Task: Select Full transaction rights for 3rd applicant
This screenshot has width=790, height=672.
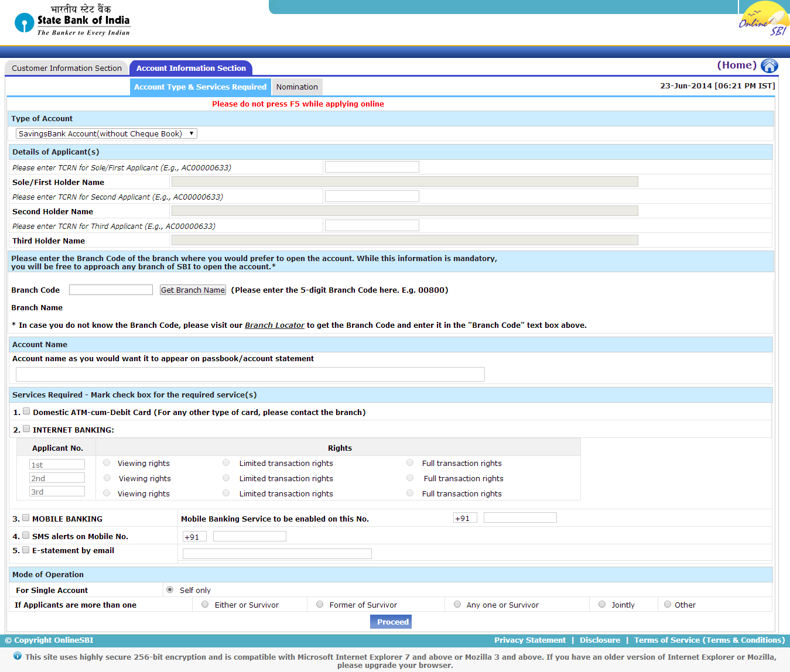Action: coord(410,493)
